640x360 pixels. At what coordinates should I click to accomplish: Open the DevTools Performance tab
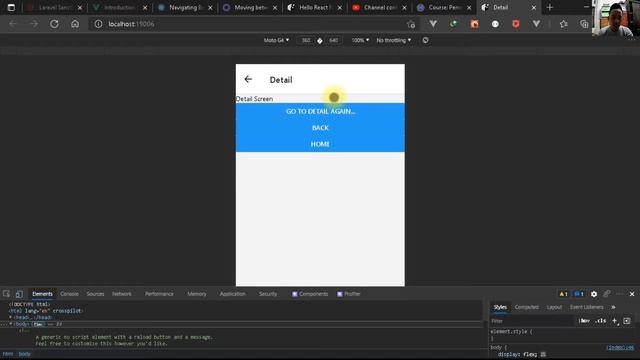tap(159, 294)
